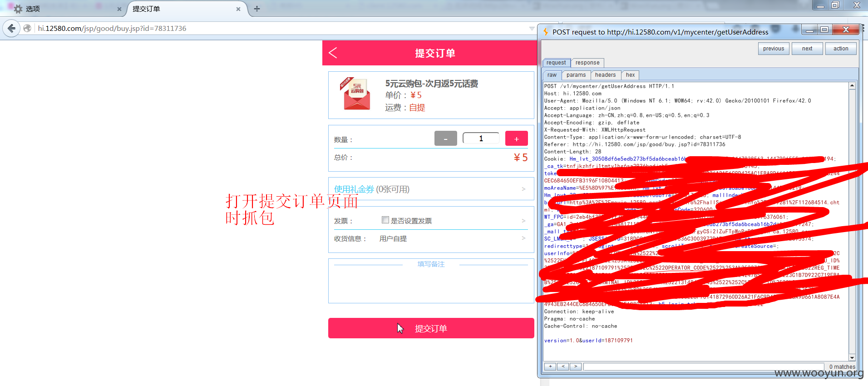Select the headers view tab
The width and height of the screenshot is (868, 386).
(606, 75)
